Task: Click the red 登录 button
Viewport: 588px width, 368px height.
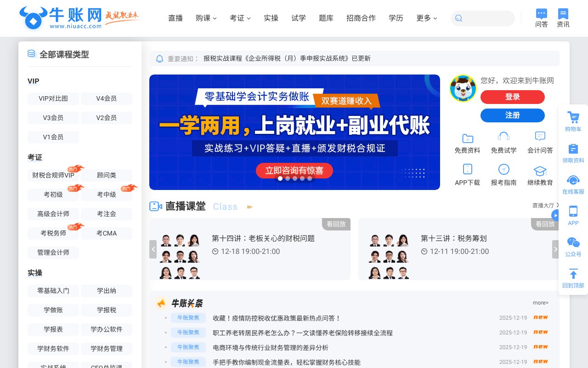Action: point(512,97)
